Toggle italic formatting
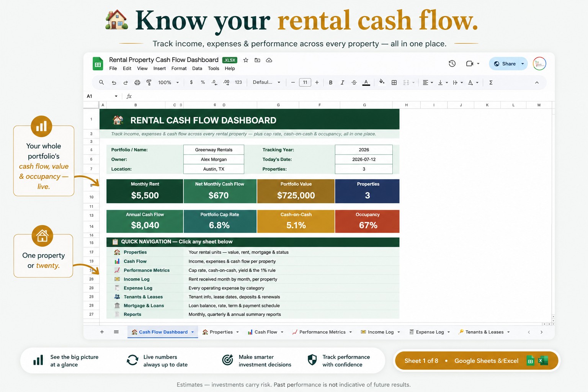 tap(342, 82)
